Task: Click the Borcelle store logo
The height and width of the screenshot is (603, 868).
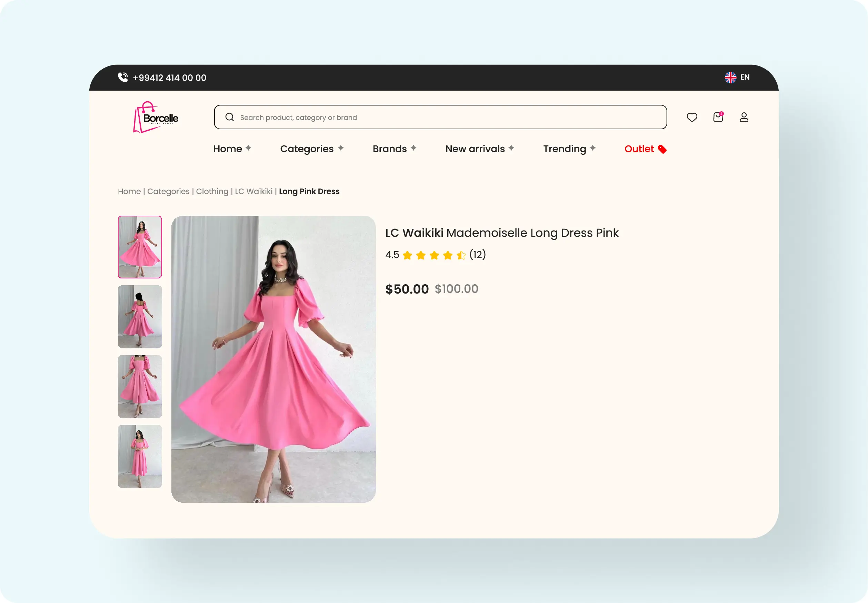Action: click(156, 117)
